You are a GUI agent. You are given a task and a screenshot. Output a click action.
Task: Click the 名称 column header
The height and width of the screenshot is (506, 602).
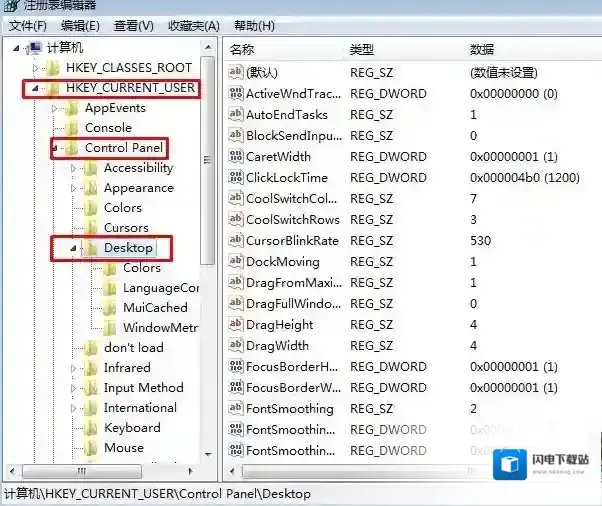243,49
